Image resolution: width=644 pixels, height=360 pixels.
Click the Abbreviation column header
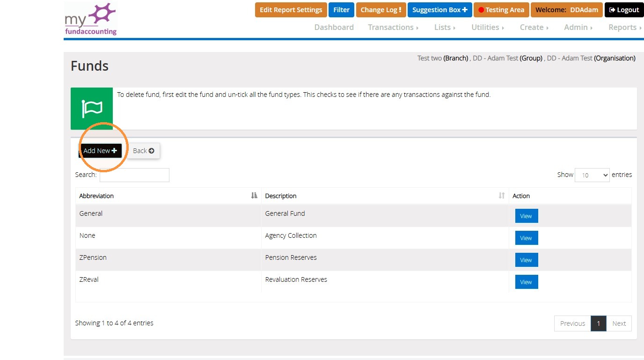(x=168, y=196)
